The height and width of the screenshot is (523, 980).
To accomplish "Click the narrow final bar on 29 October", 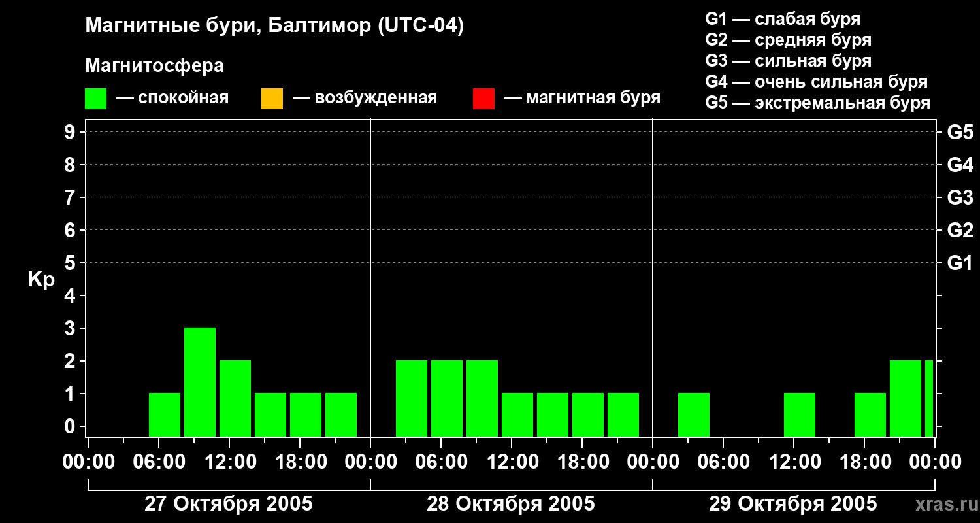I will [x=929, y=398].
